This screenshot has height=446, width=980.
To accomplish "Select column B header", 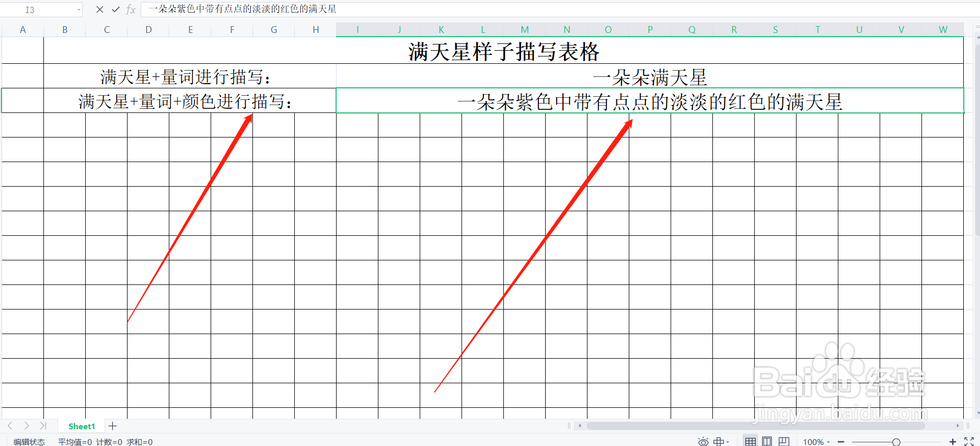I will [65, 30].
